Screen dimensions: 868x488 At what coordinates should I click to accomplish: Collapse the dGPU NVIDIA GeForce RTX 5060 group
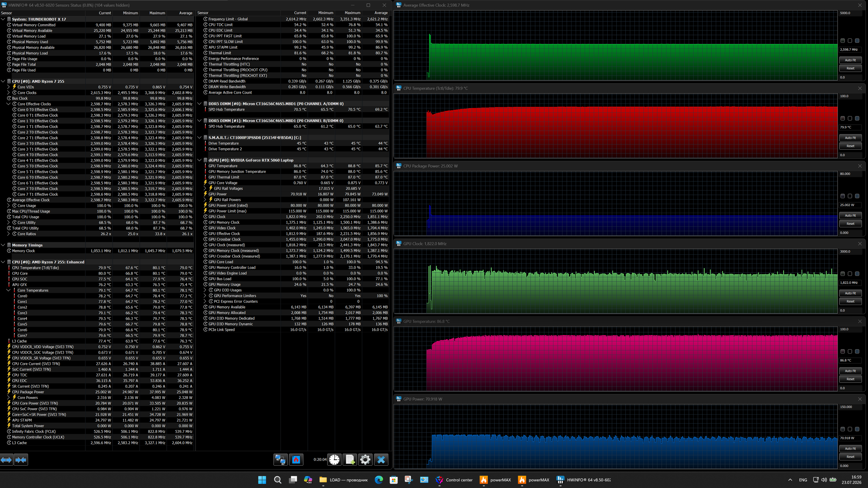(199, 160)
